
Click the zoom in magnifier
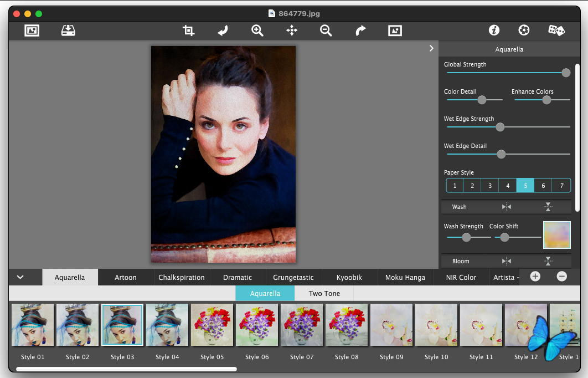257,31
